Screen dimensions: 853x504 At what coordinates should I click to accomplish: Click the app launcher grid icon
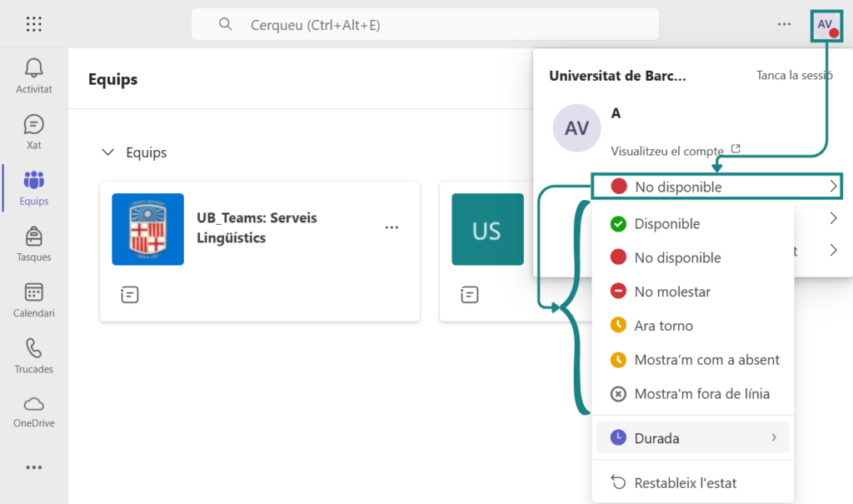coord(34,24)
